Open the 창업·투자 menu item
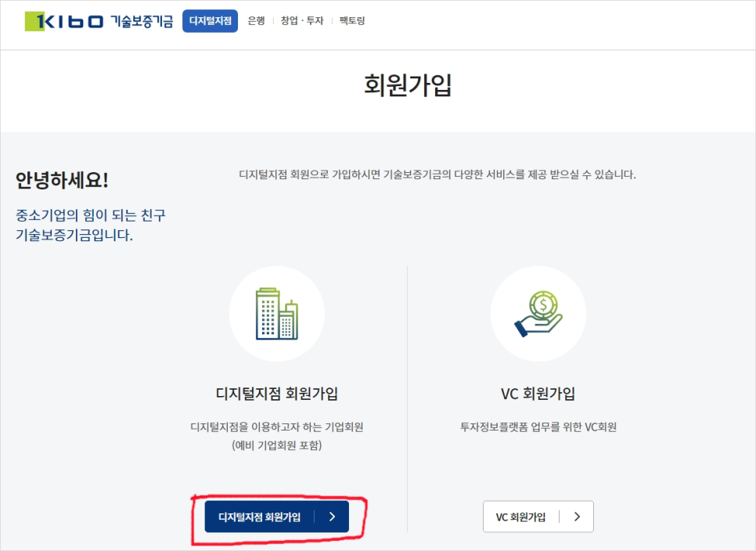 click(x=302, y=21)
